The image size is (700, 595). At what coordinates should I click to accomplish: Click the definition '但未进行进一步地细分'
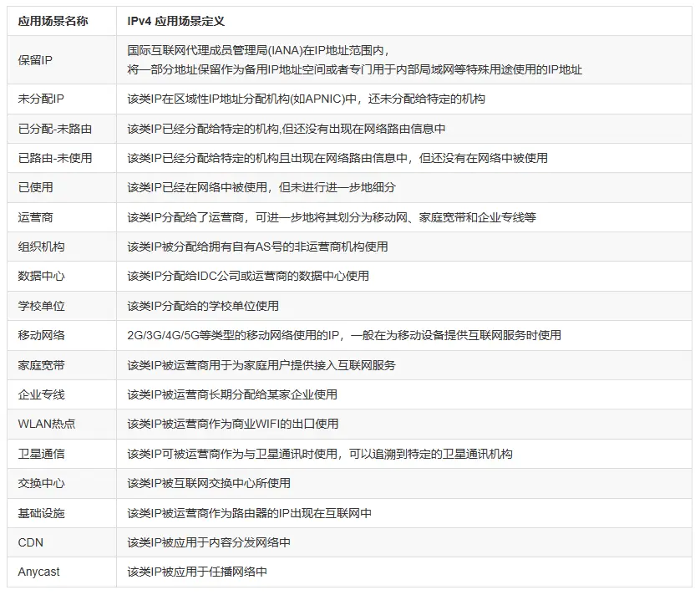[x=404, y=188]
